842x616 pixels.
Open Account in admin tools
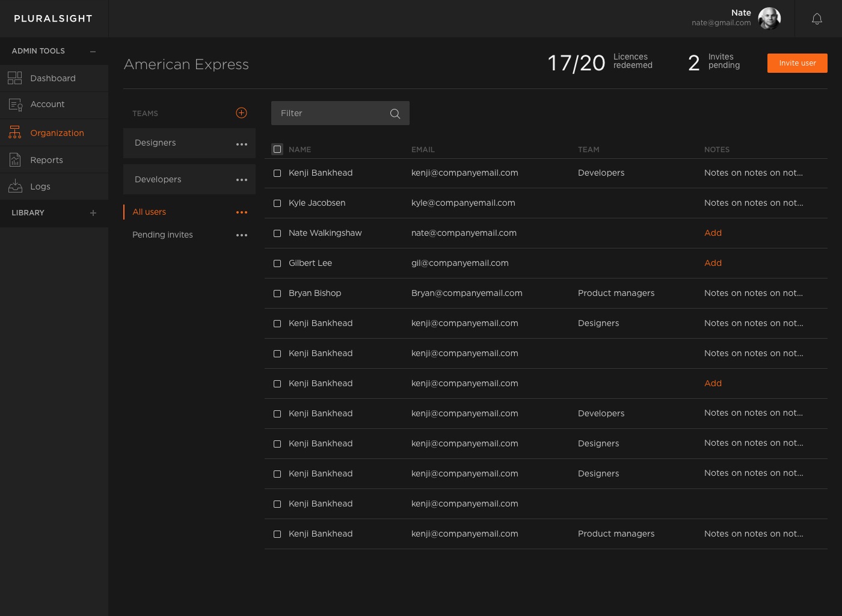pos(54,105)
